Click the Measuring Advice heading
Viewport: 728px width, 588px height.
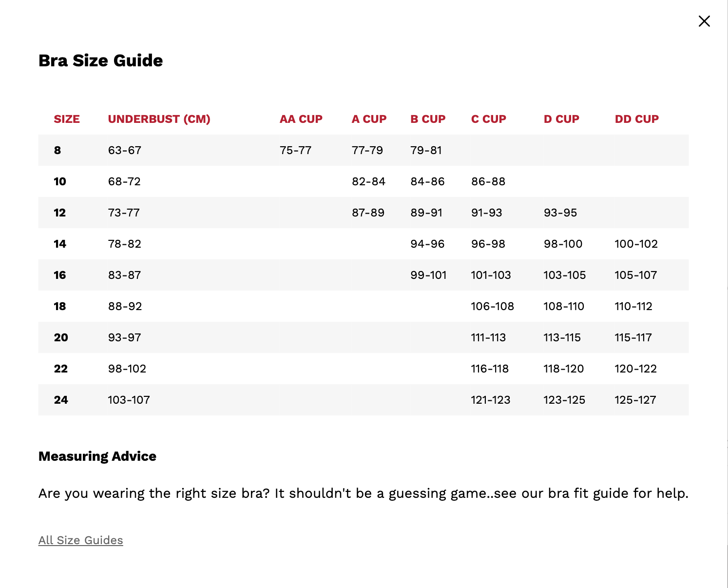point(97,456)
